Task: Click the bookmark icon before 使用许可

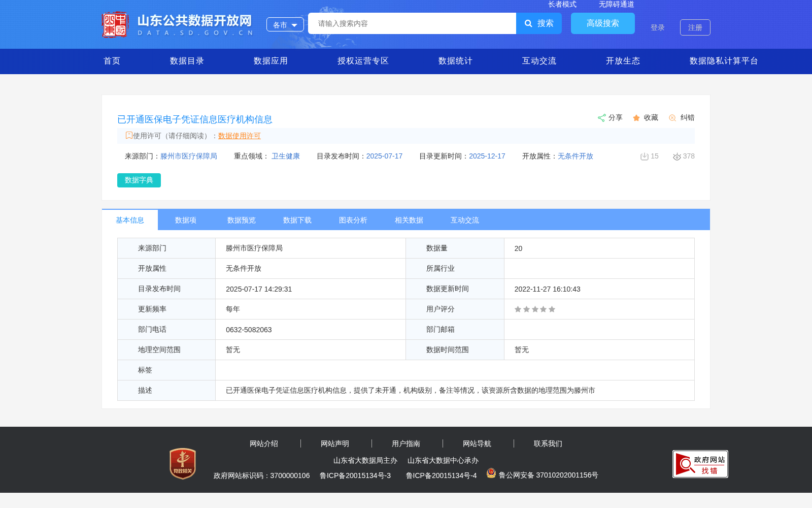Action: pyautogui.click(x=129, y=135)
